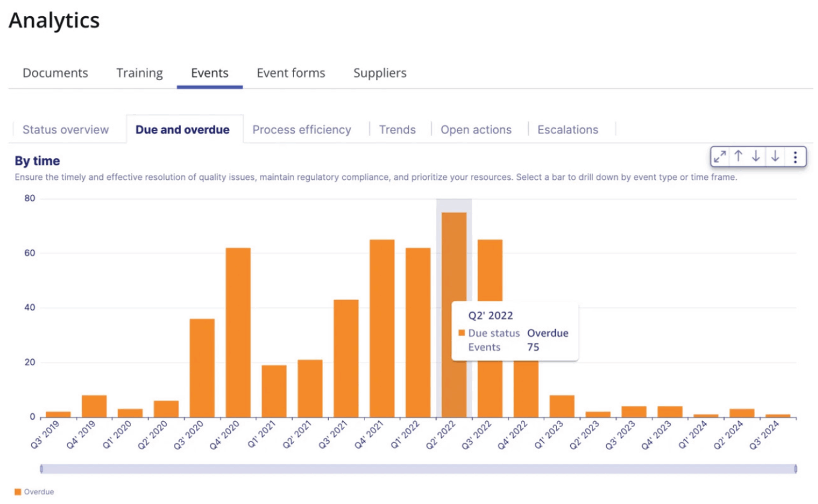Image resolution: width=818 pixels, height=504 pixels.
Task: Open the Suppliers tab
Action: pyautogui.click(x=380, y=73)
